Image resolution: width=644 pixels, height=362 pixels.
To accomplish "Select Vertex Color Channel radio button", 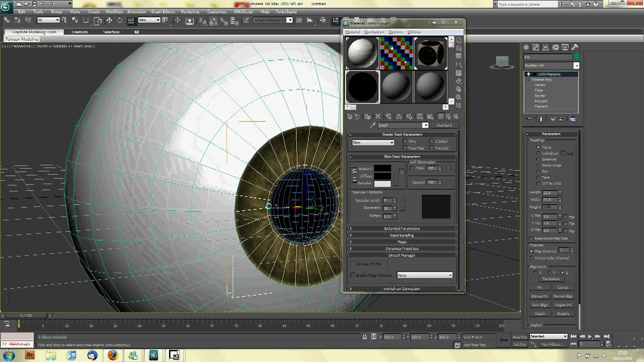I will (x=531, y=258).
